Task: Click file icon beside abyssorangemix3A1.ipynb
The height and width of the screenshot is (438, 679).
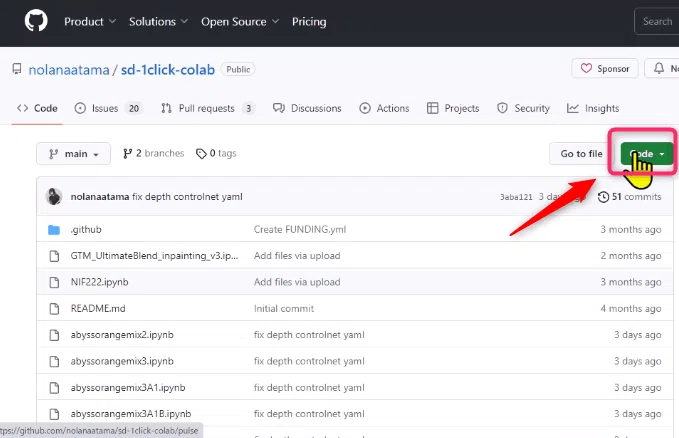Action: 54,388
